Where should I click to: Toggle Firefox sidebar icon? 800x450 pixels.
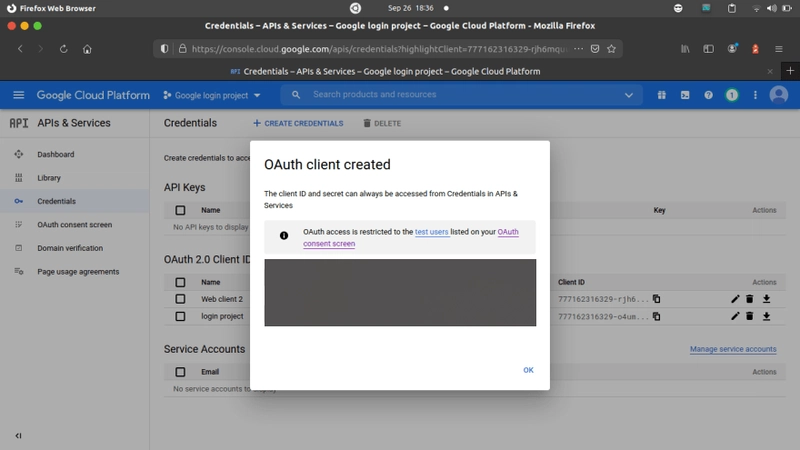[709, 49]
